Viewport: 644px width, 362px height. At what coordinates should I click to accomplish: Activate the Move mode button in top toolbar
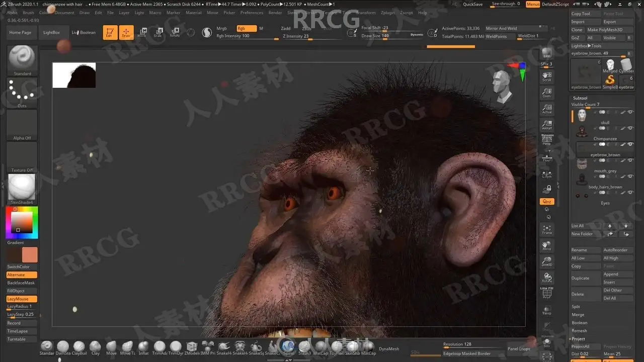142,33
